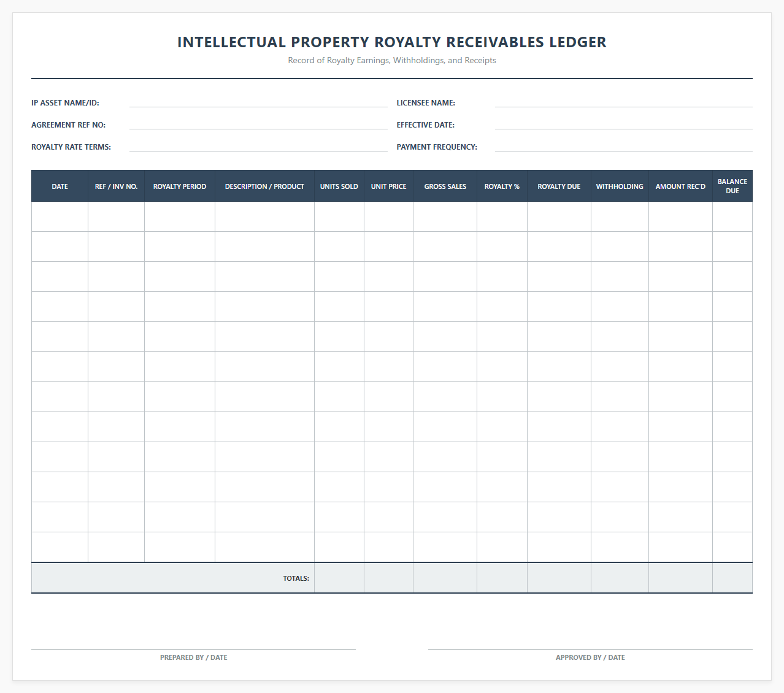The height and width of the screenshot is (693, 784).
Task: Click the Effective Date input line
Action: 624,124
